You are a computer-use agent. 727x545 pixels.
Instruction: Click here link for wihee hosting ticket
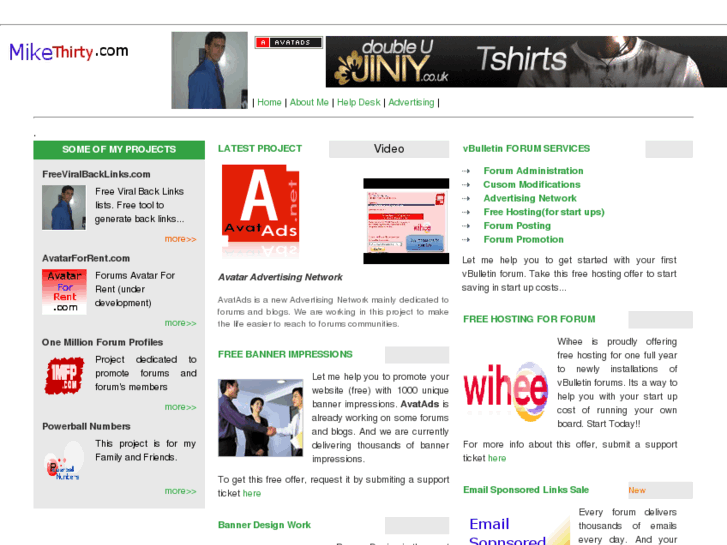click(497, 458)
